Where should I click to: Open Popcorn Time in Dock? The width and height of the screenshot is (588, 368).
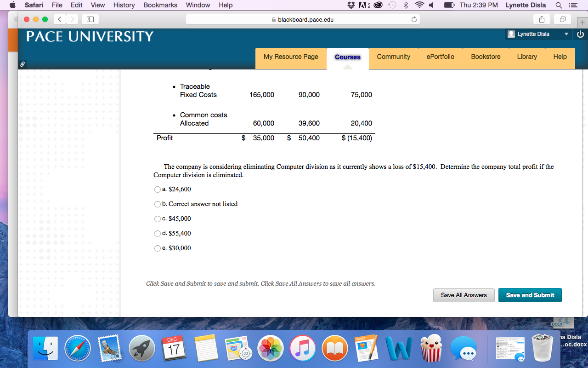click(x=431, y=348)
